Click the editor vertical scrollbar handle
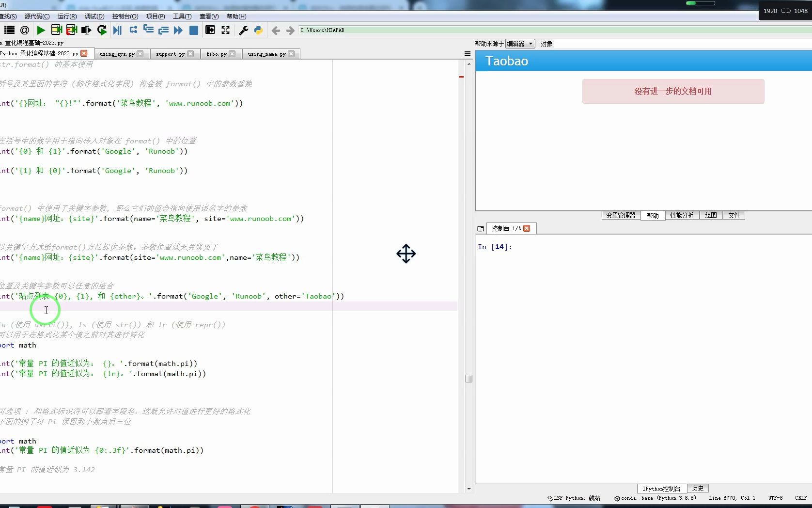 pyautogui.click(x=468, y=379)
